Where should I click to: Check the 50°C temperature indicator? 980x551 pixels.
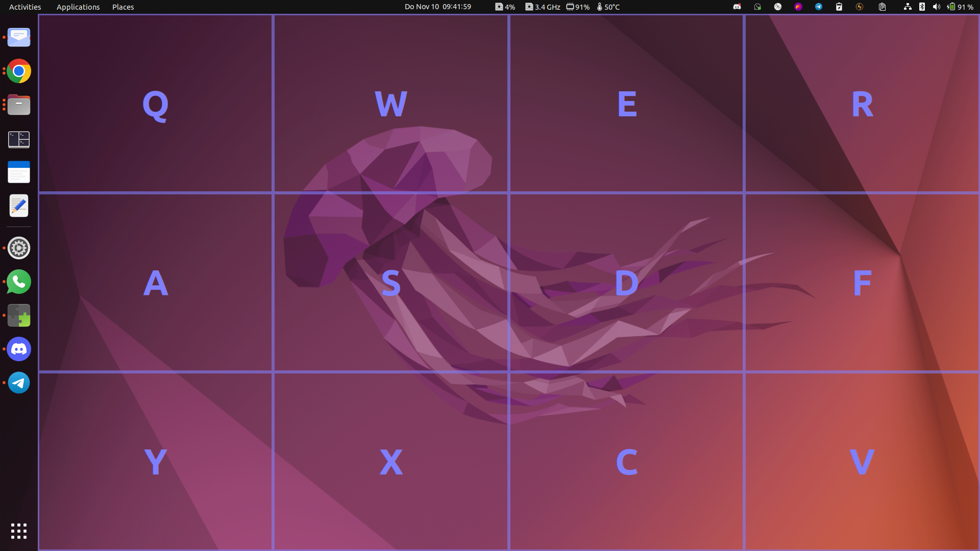[x=608, y=7]
